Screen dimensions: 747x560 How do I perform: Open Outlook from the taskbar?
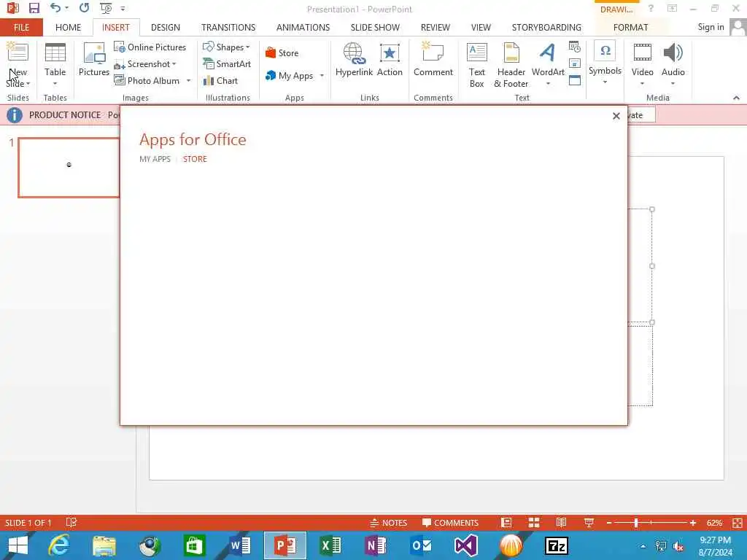[421, 545]
